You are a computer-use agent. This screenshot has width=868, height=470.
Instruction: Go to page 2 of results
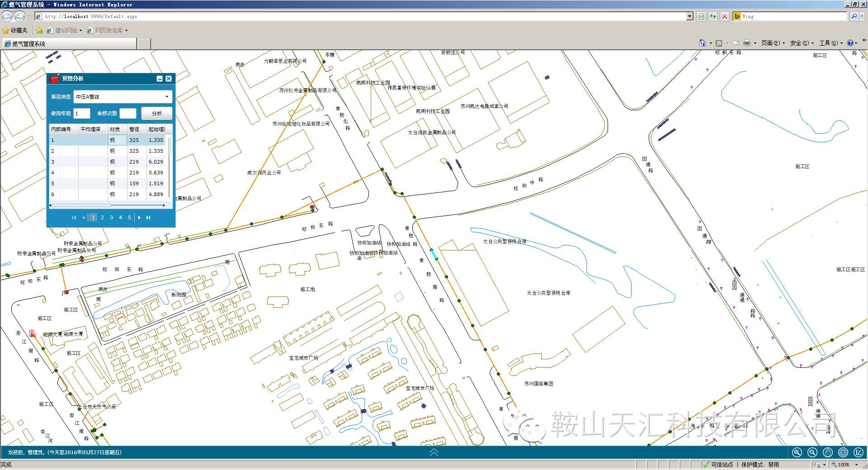pyautogui.click(x=102, y=217)
